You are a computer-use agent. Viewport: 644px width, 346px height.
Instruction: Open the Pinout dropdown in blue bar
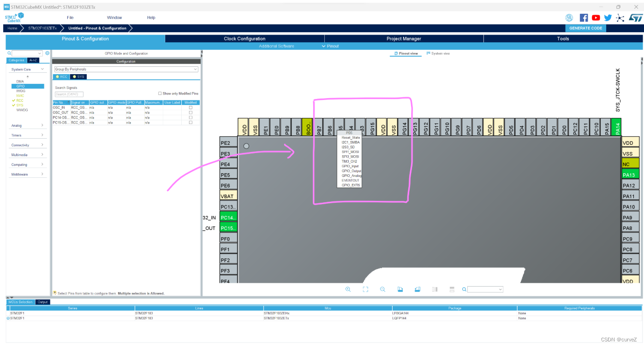[330, 46]
